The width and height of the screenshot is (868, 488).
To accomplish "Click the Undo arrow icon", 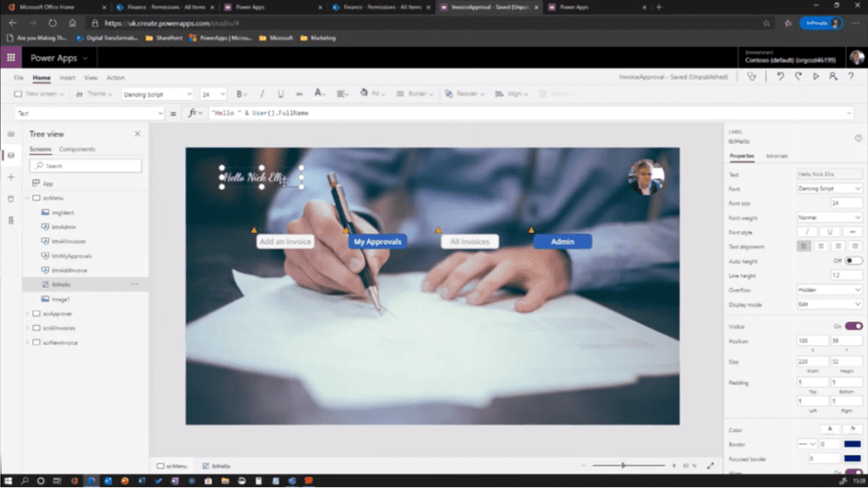I will coord(780,77).
